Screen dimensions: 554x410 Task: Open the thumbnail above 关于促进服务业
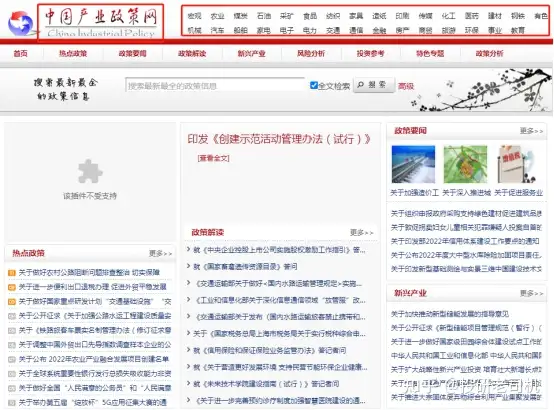click(517, 164)
